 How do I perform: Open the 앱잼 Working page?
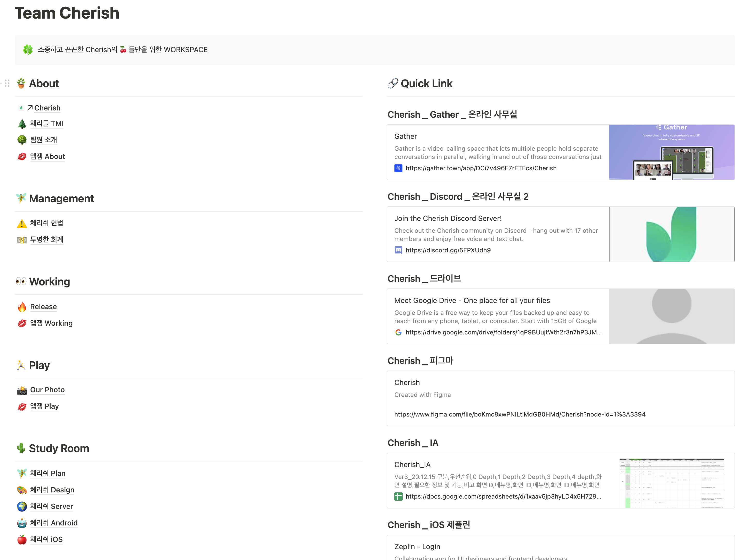51,323
